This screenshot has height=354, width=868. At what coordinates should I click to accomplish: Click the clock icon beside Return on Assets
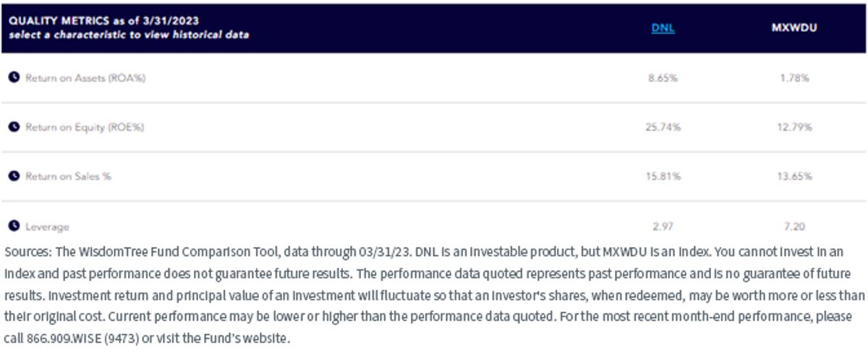14,77
